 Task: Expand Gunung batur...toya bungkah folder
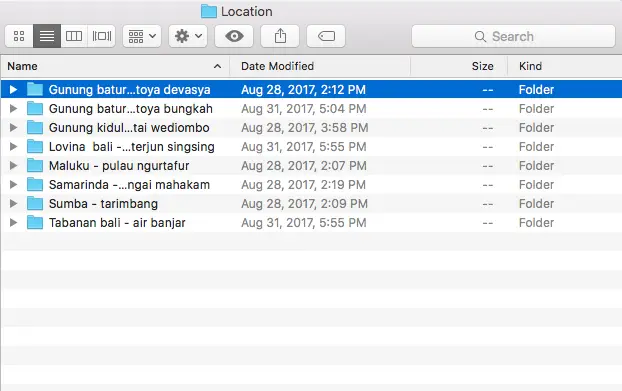[13, 109]
